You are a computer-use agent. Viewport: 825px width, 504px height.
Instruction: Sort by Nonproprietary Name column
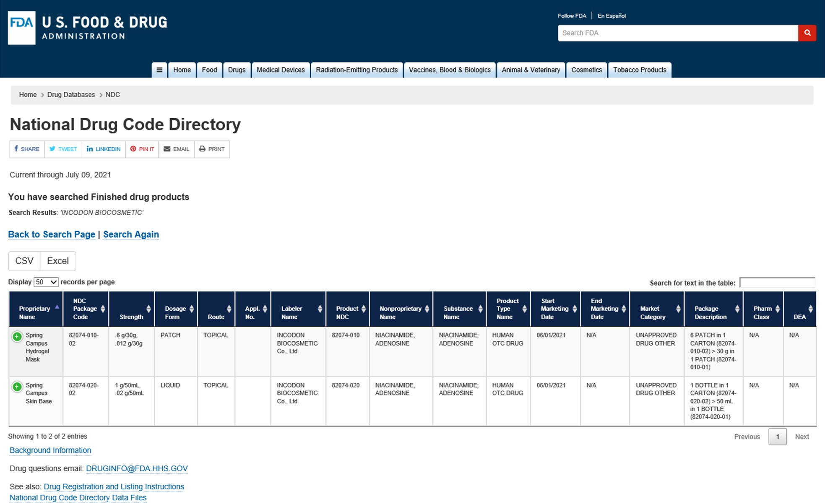coord(401,309)
